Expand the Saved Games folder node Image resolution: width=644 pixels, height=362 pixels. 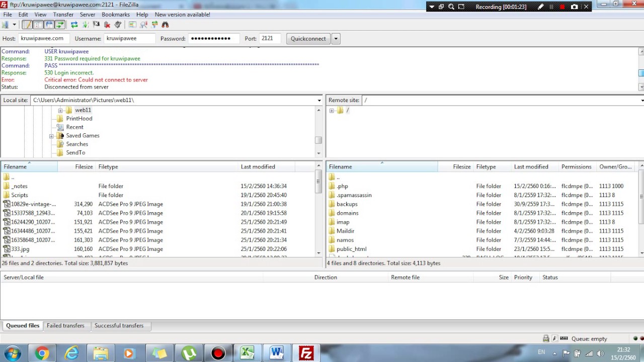[x=51, y=136]
